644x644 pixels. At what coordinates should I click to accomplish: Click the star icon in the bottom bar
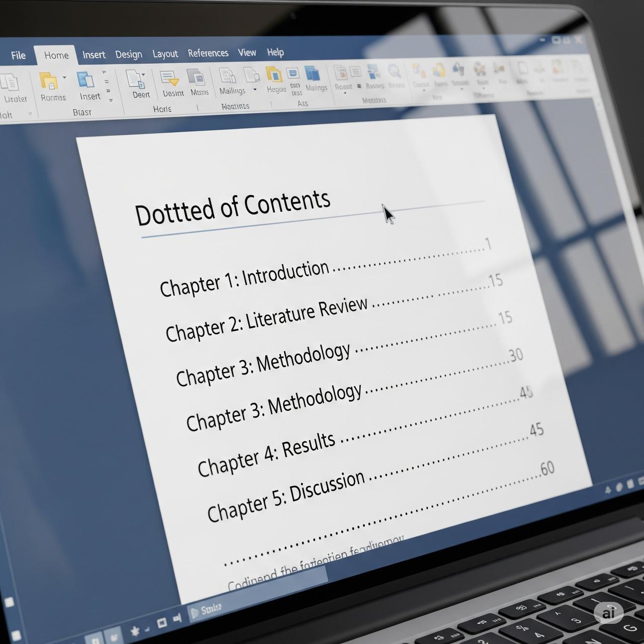(x=135, y=630)
